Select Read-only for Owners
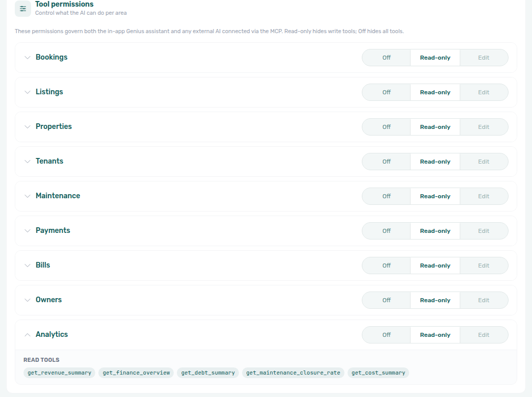 click(x=435, y=300)
